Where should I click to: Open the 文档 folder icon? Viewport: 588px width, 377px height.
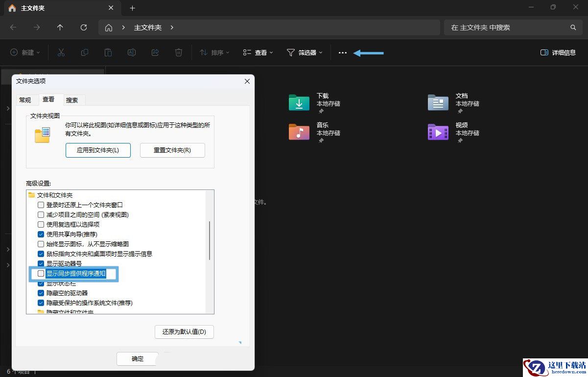tap(438, 102)
